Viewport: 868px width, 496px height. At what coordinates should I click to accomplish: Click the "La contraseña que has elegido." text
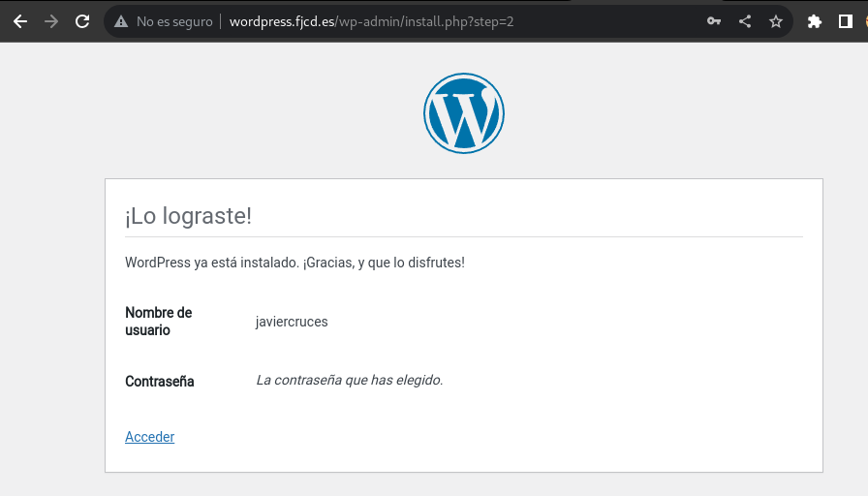(x=350, y=381)
